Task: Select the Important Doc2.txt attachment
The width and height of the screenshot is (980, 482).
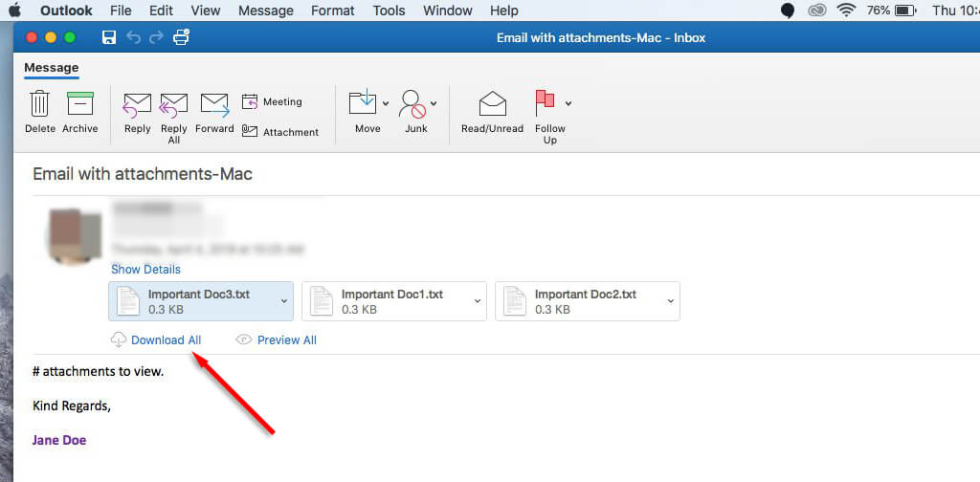Action: tap(588, 301)
